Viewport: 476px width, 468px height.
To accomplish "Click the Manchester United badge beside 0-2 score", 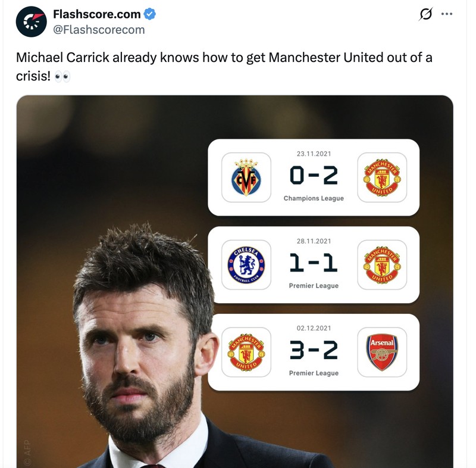I will (381, 177).
